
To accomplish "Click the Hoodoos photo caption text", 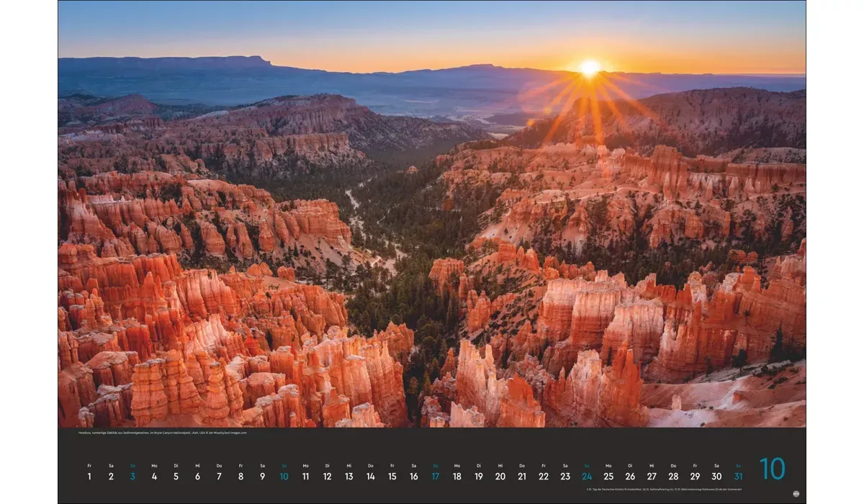I will click(x=162, y=433).
